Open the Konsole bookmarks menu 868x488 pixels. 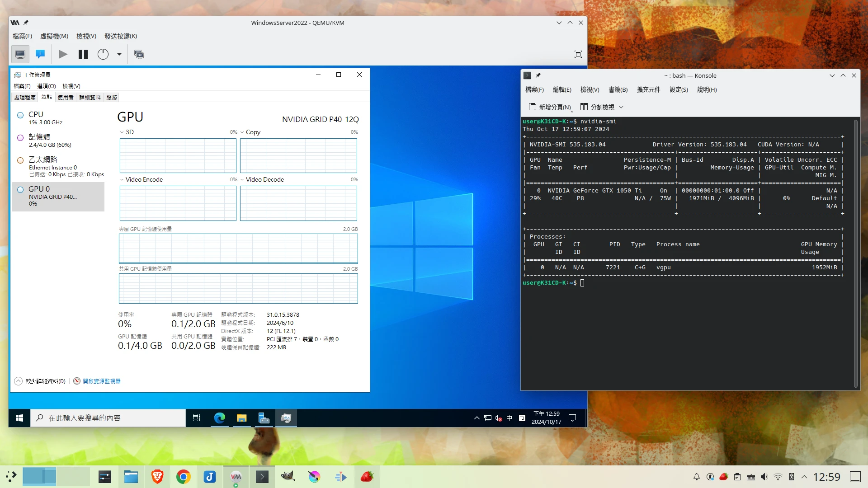coord(618,90)
